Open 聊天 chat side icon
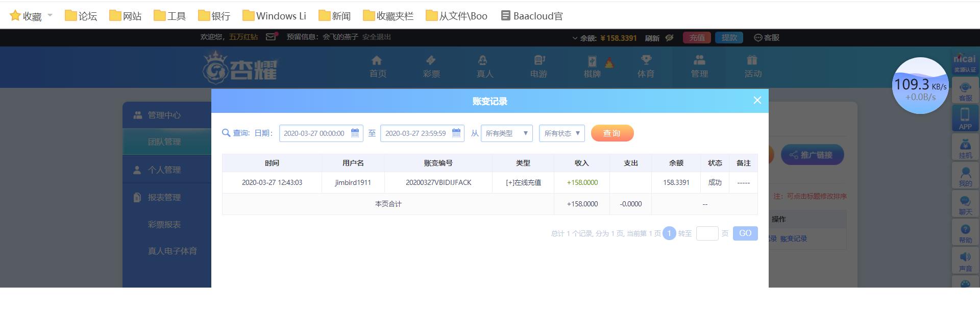 click(x=965, y=204)
